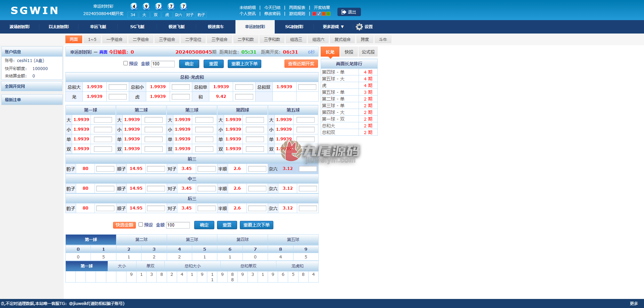
Task: Click the second drawn ball number 9
Action: (146, 6)
